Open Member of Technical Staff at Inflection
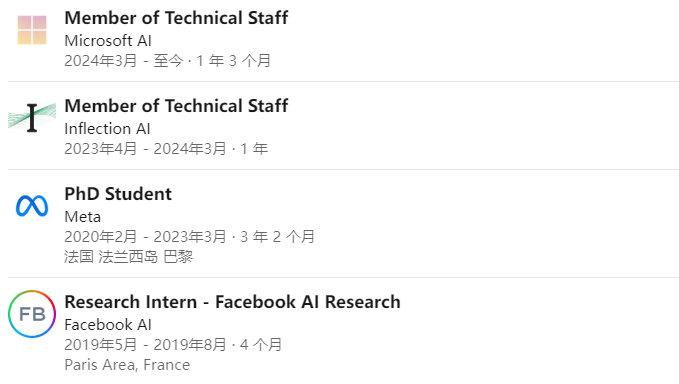The width and height of the screenshot is (679, 384). pos(176,106)
